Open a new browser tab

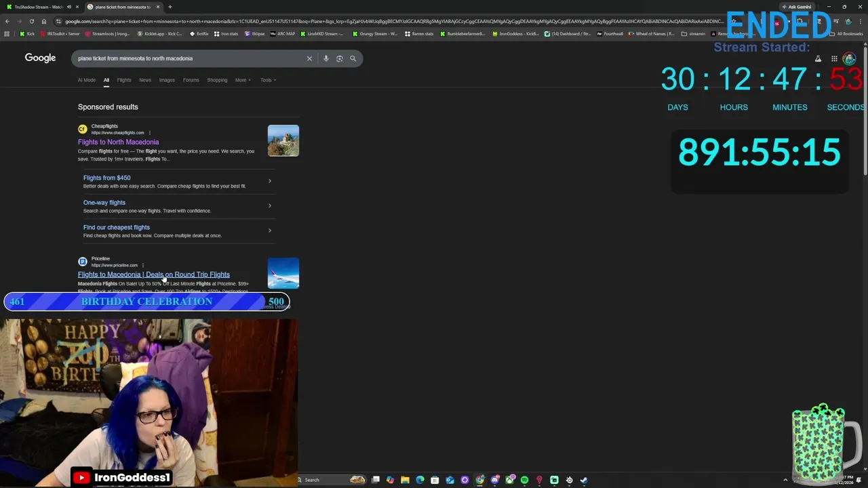[170, 7]
